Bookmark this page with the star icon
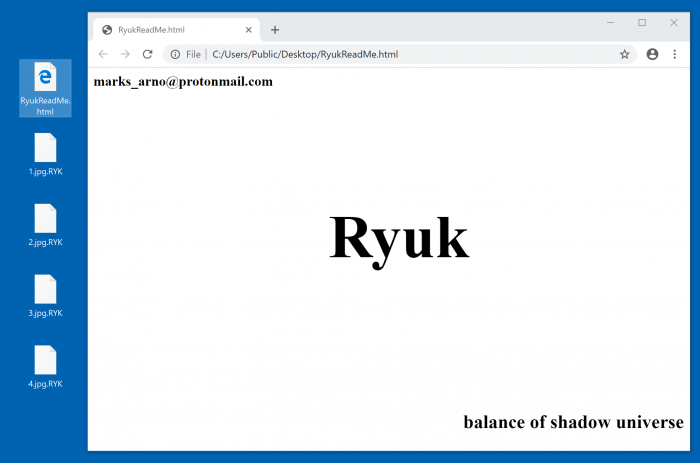The image size is (700, 463). pyautogui.click(x=625, y=54)
